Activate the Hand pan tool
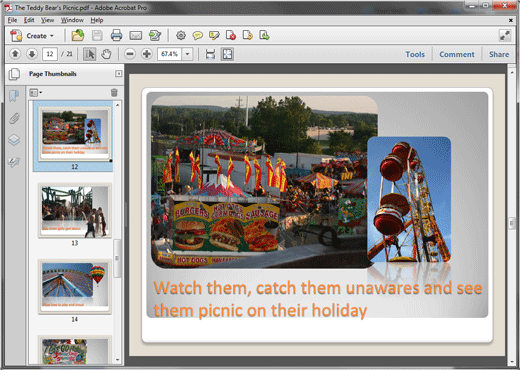 pos(106,54)
